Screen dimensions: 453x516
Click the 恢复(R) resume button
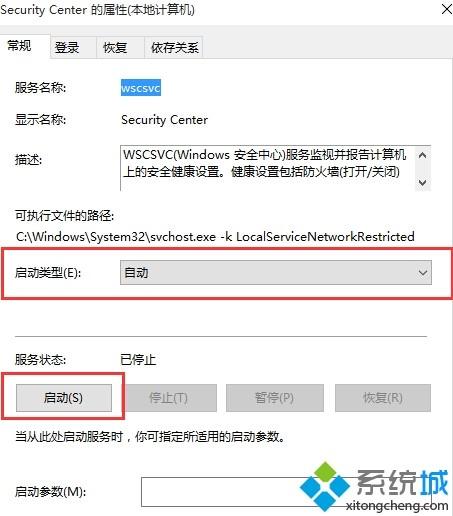pyautogui.click(x=383, y=398)
